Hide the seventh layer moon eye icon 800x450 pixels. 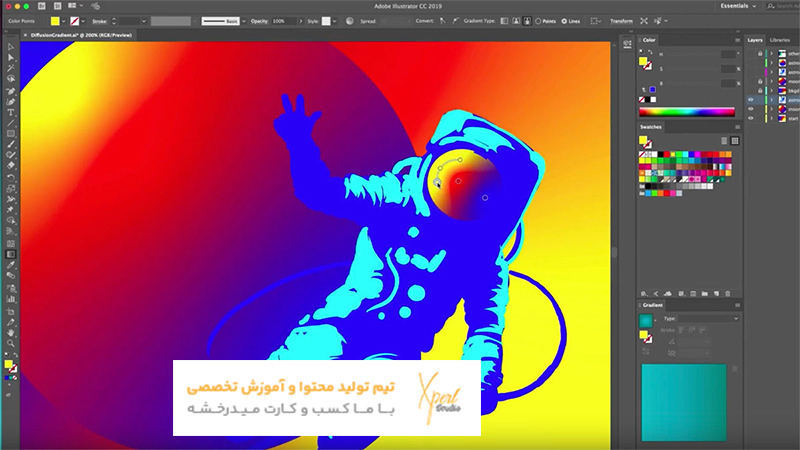(751, 109)
